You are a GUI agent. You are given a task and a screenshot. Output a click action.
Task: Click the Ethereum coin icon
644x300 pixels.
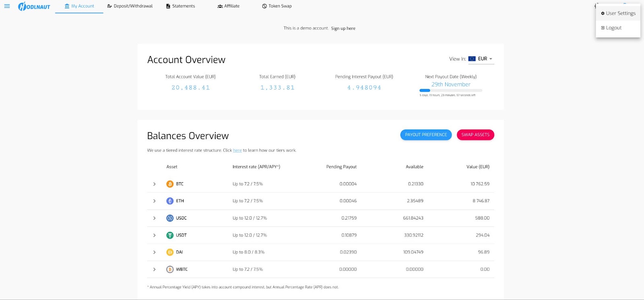click(170, 201)
